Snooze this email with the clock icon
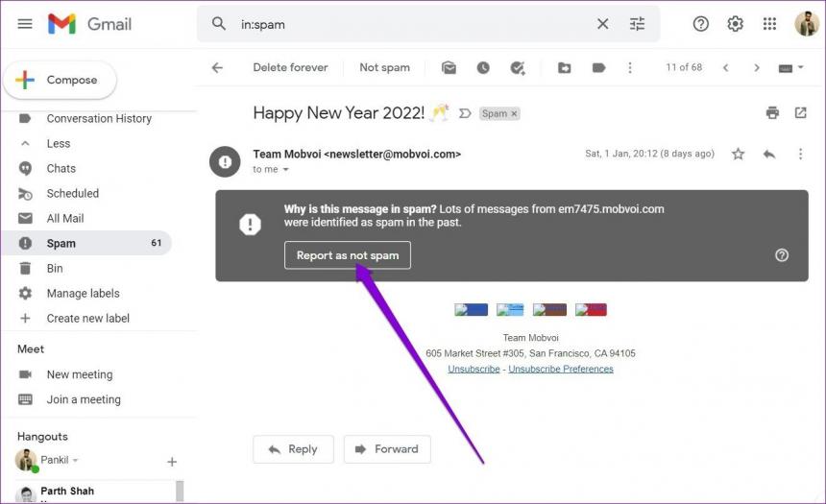This screenshot has height=504, width=826. click(x=483, y=68)
